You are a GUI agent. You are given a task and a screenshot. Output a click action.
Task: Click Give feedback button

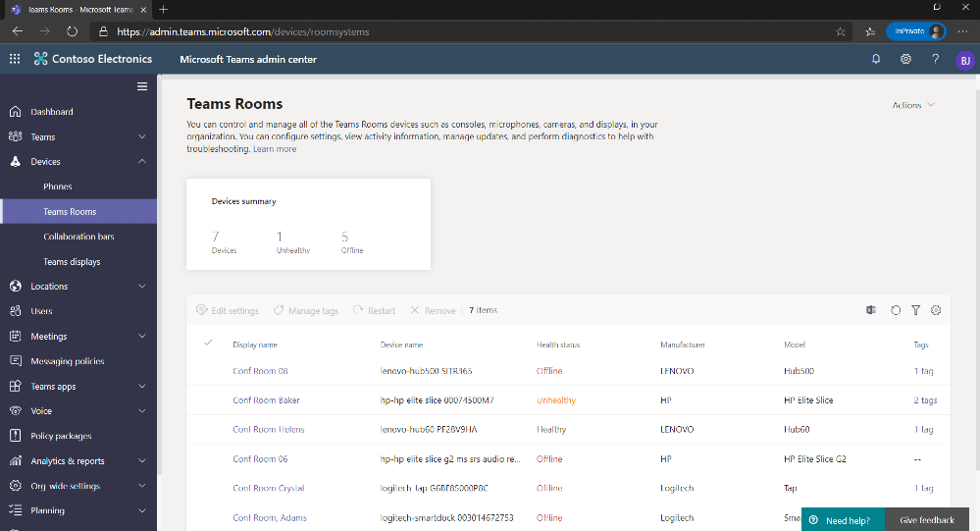point(927,520)
